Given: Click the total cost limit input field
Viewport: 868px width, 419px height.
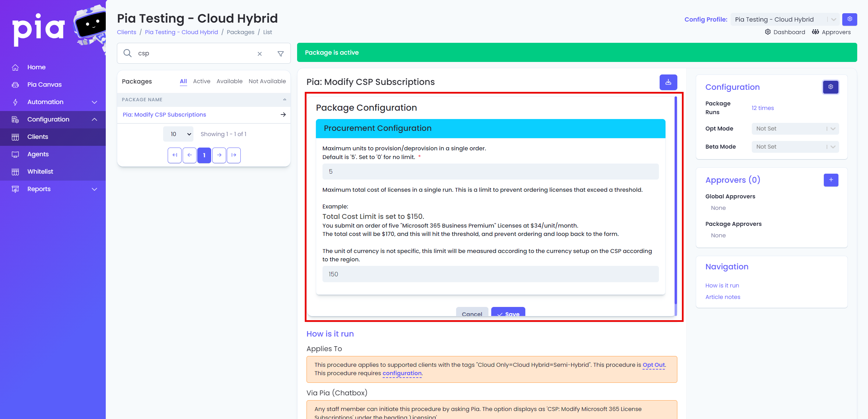Looking at the screenshot, I should (x=490, y=274).
